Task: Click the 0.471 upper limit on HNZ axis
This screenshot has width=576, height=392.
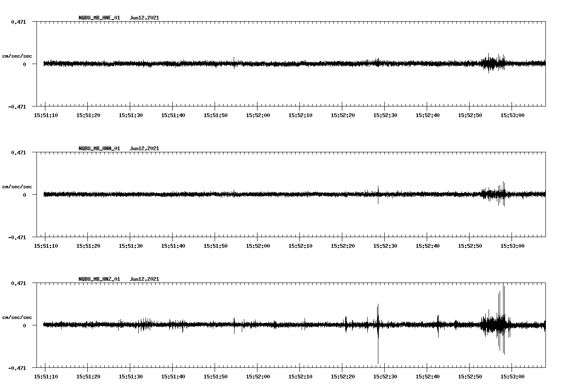Action: tap(18, 283)
